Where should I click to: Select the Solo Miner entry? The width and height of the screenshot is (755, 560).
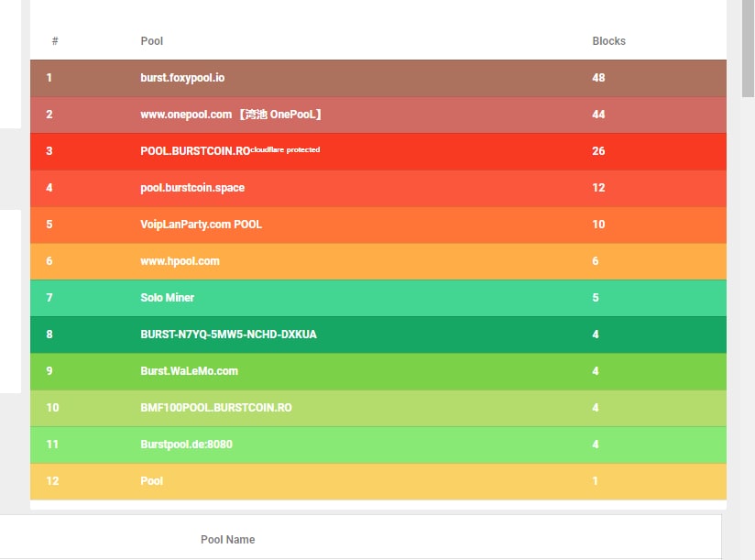pyautogui.click(x=167, y=298)
